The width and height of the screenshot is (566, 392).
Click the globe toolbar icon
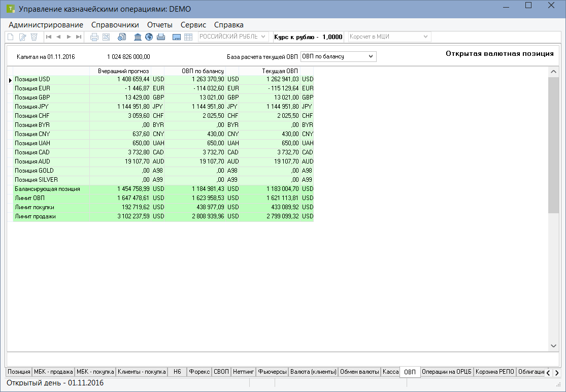coord(149,37)
